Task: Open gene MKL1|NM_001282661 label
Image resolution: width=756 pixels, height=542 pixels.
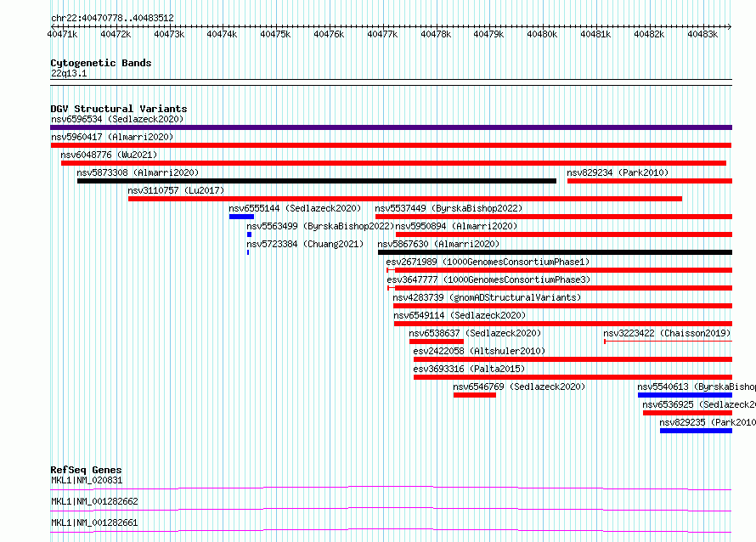Action: [x=94, y=522]
